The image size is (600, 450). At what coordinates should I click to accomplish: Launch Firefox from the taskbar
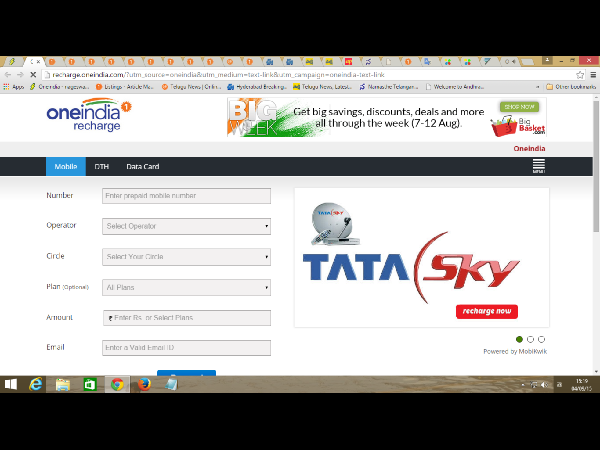point(144,384)
